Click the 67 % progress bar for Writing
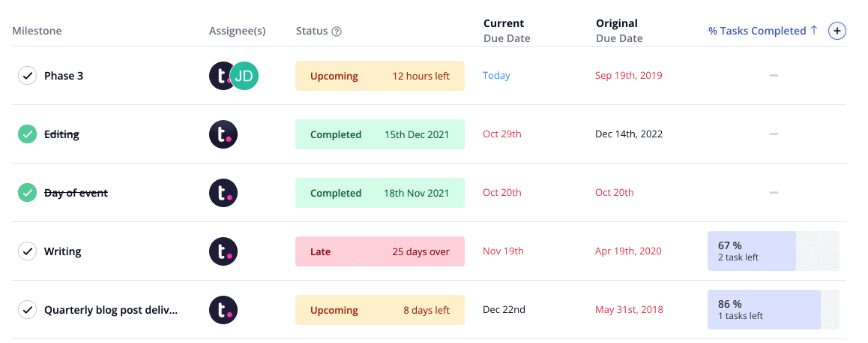The width and height of the screenshot is (868, 343). [x=774, y=251]
